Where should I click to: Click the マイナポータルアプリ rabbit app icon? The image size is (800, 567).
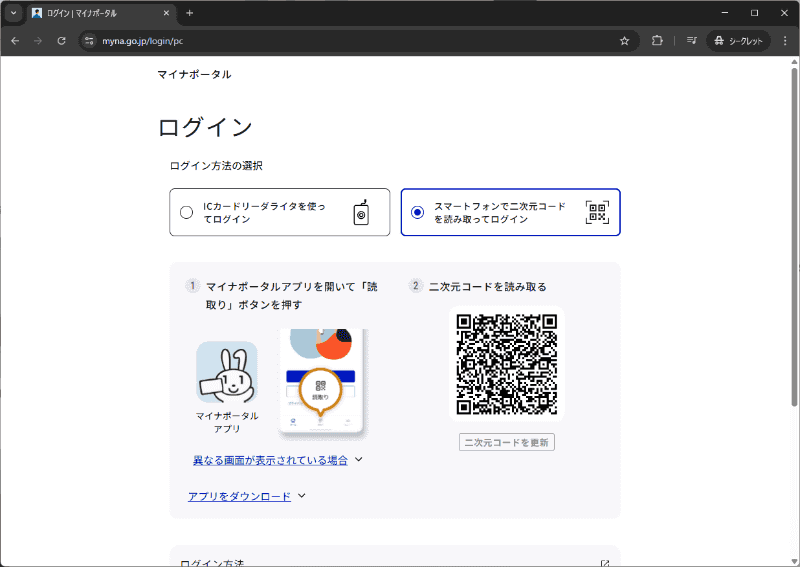[227, 373]
